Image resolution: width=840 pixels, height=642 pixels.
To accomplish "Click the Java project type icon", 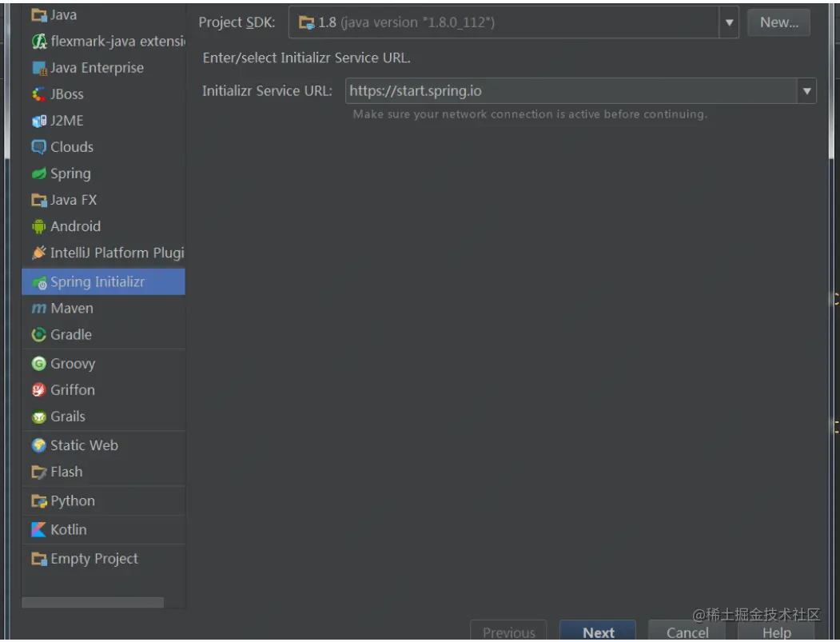I will pyautogui.click(x=39, y=15).
